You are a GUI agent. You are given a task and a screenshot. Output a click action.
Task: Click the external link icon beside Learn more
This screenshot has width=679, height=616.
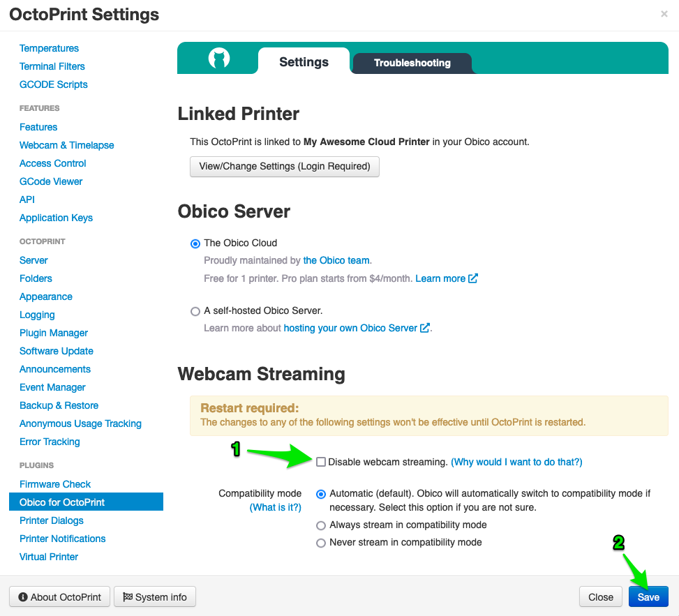(x=473, y=278)
